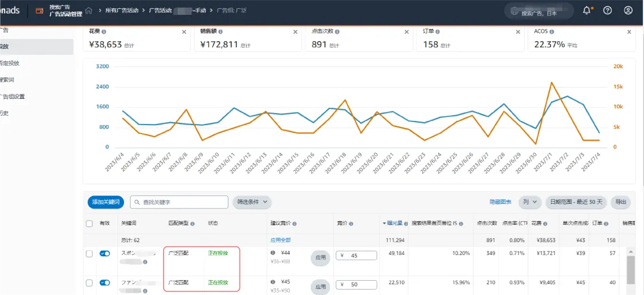Click the 点击次数 column header
This screenshot has width=644, height=295.
click(487, 223)
